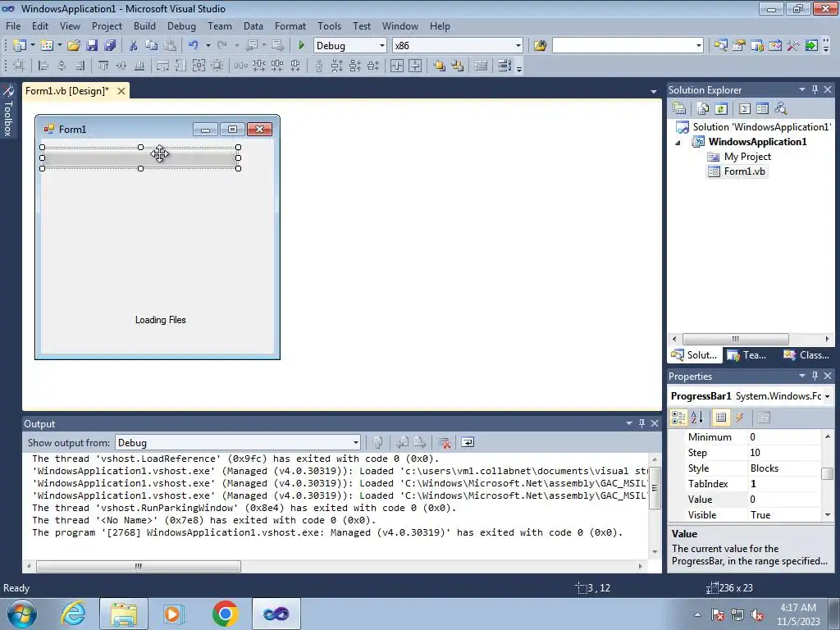
Task: Refresh the Solution Explorer
Action: 721,109
